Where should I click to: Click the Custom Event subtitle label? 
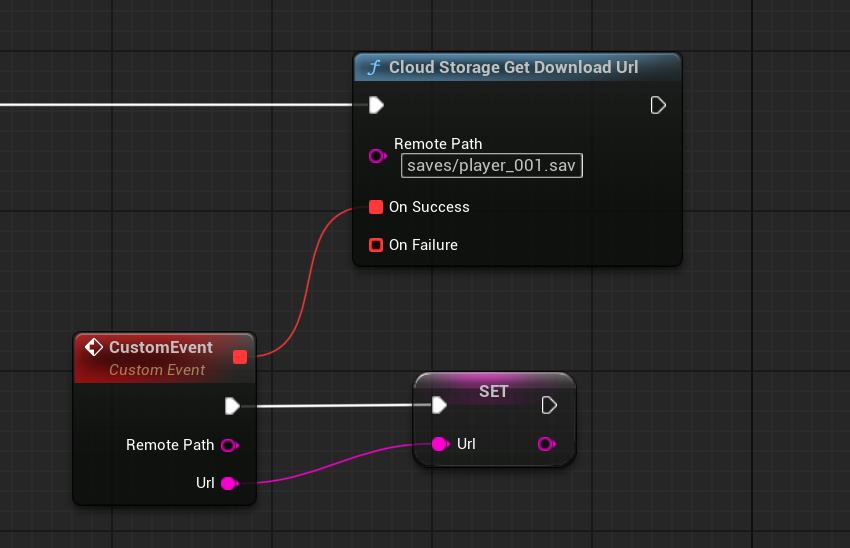pyautogui.click(x=157, y=370)
